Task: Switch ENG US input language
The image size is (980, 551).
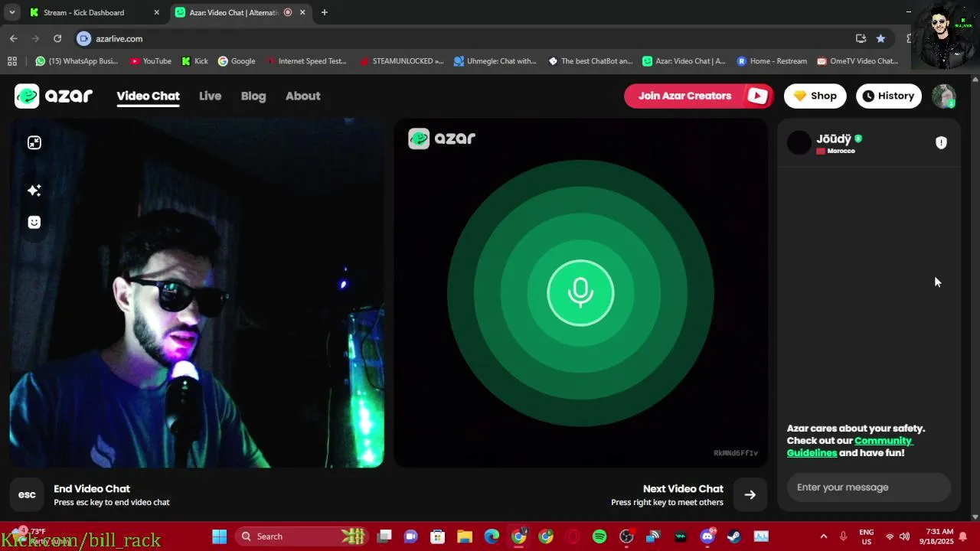Action: click(x=867, y=536)
